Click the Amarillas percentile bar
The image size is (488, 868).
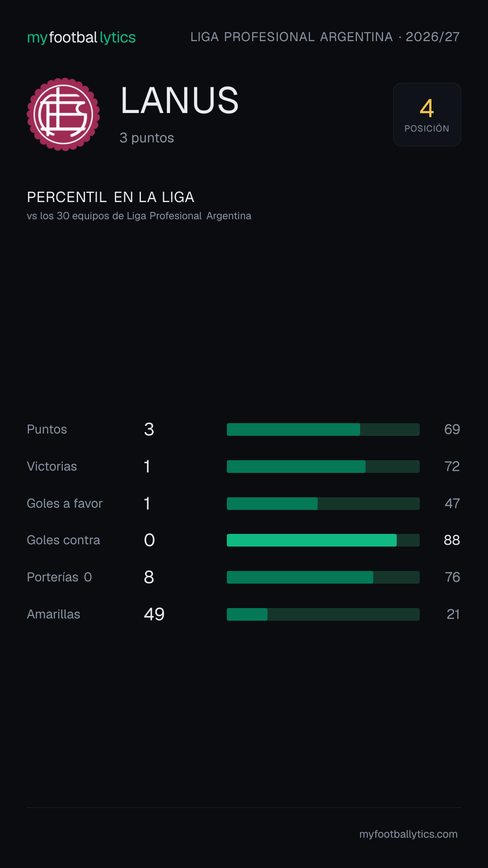(x=323, y=614)
